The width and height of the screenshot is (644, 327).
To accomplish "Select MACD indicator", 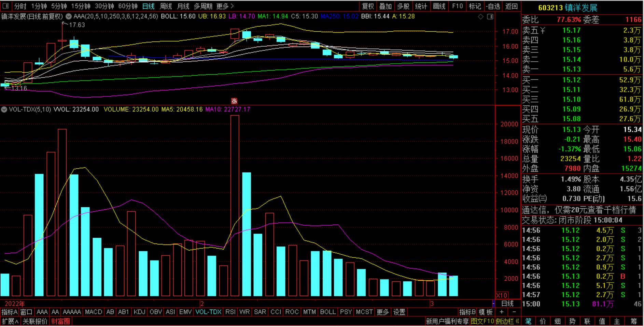I will coord(94,312).
